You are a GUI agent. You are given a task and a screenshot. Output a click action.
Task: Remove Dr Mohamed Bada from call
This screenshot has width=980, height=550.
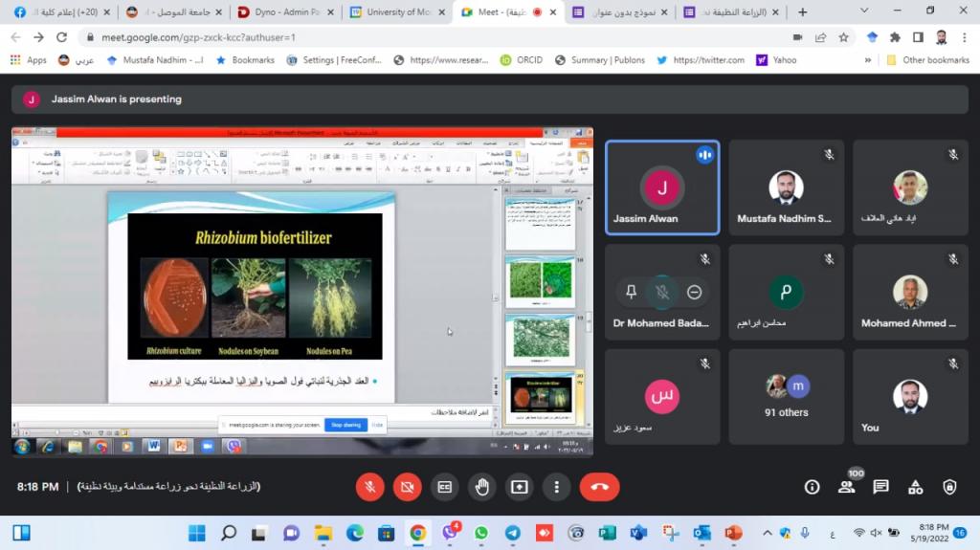695,292
